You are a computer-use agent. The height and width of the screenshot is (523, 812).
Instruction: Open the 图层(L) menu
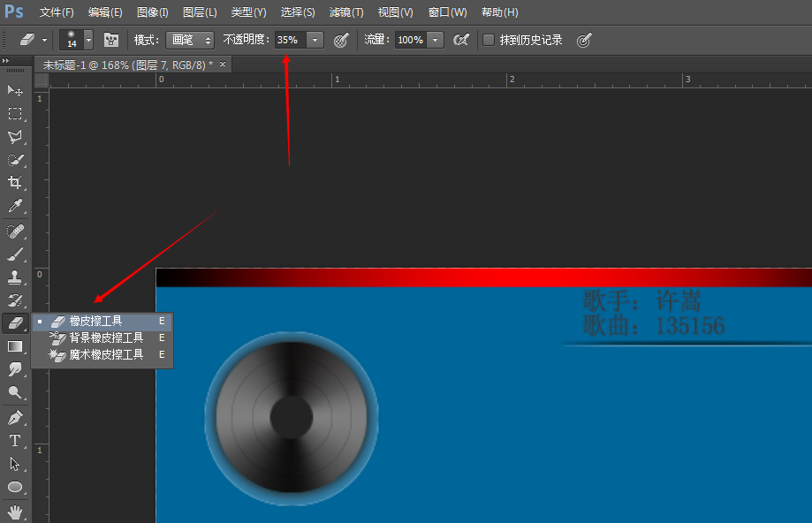[200, 11]
